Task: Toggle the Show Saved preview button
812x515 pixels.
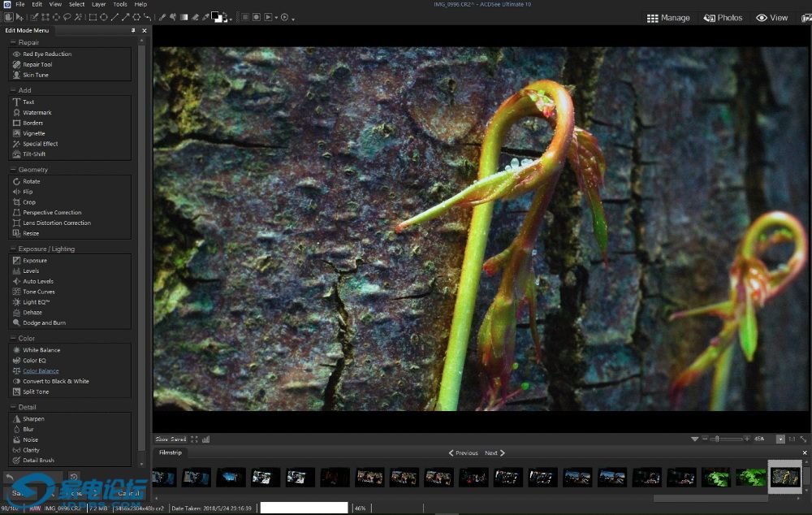Action: coord(171,439)
